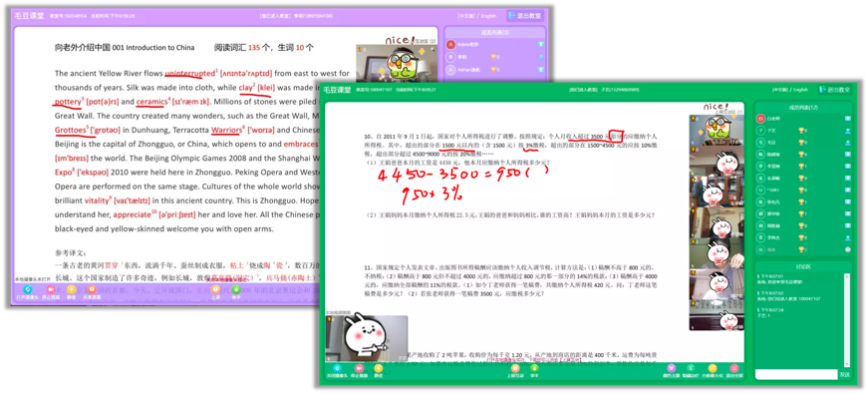This screenshot has width=868, height=394.
Task: Click word 'ceramics' in purple window passage
Action: (151, 102)
